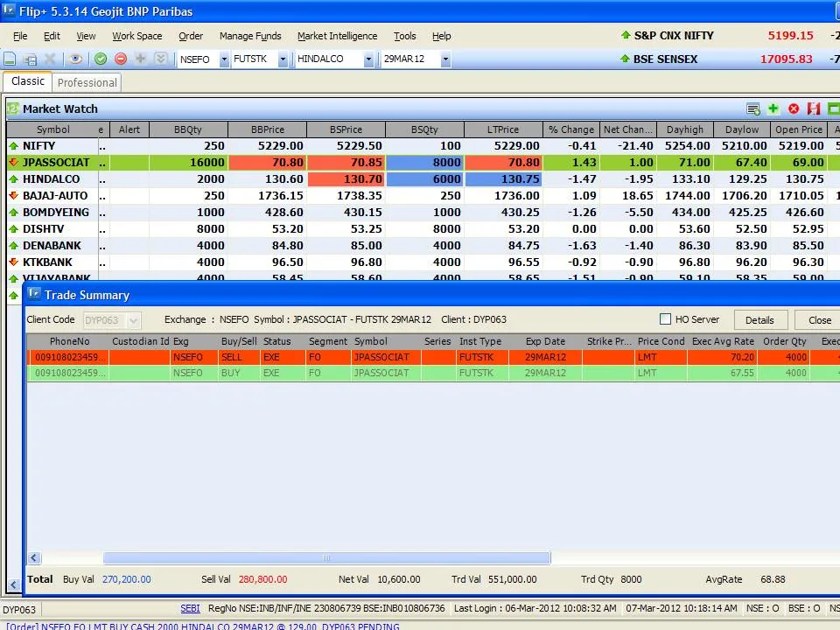Click the red down arrow beside BAJAJ-AUTO
840x630 pixels.
pos(14,195)
